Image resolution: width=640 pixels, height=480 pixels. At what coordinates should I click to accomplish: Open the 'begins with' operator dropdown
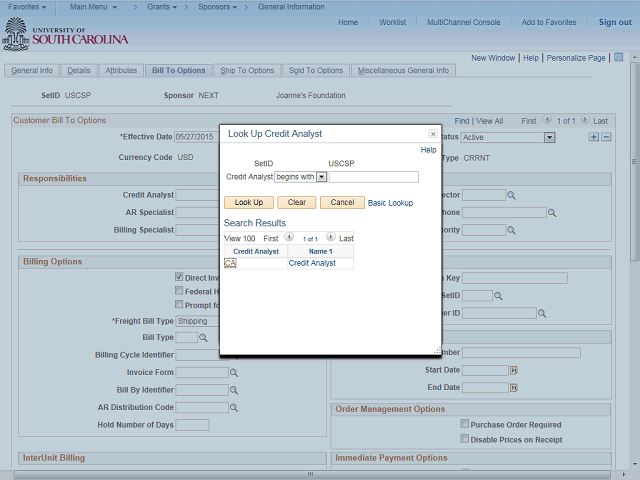tap(321, 177)
